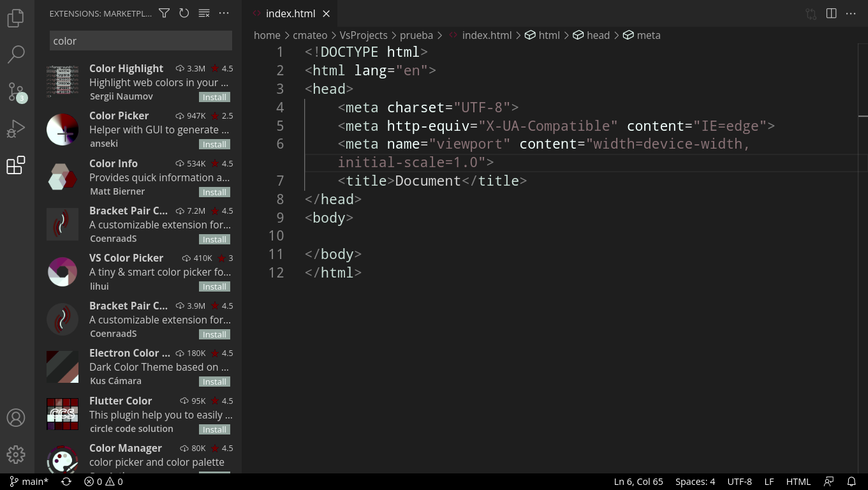Open Color Info extension title
The height and width of the screenshot is (490, 868).
(x=114, y=163)
